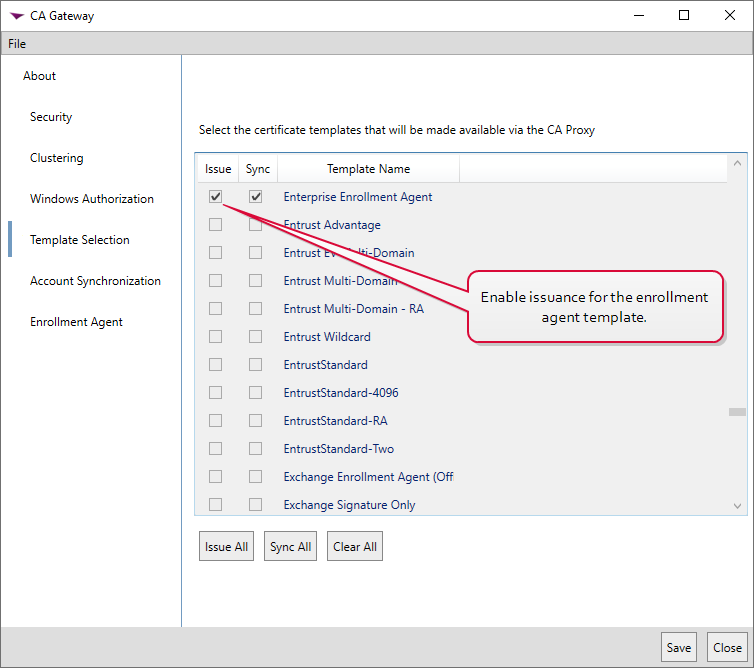This screenshot has width=754, height=668.
Task: Sort by the Template Name column header
Action: point(368,169)
